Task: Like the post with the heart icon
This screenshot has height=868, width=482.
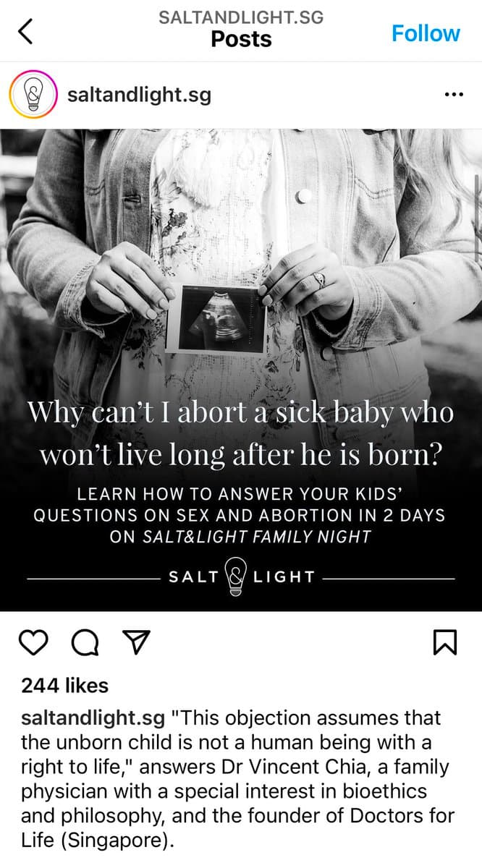Action: coord(33,642)
